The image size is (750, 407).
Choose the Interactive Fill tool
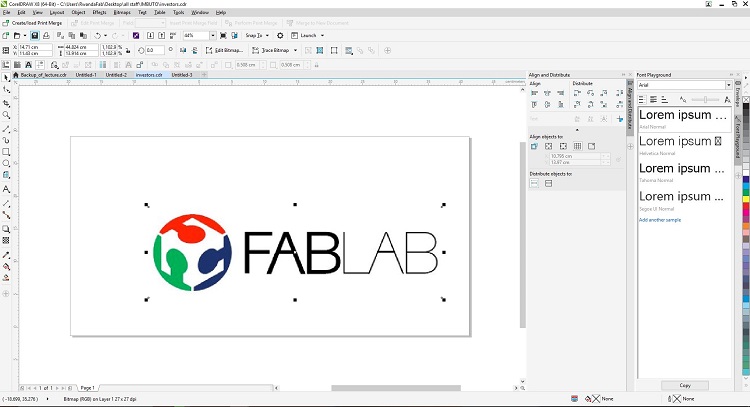pos(6,266)
